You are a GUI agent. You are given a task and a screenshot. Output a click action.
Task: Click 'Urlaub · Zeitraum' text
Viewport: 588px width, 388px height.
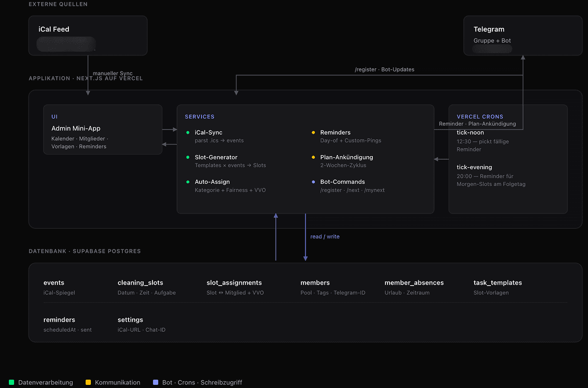pyautogui.click(x=407, y=293)
